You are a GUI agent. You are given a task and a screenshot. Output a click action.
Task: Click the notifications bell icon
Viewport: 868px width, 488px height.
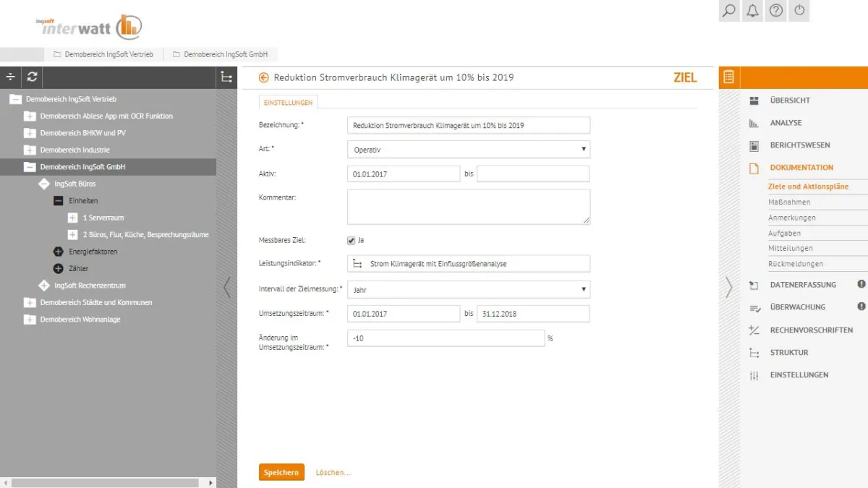(752, 11)
